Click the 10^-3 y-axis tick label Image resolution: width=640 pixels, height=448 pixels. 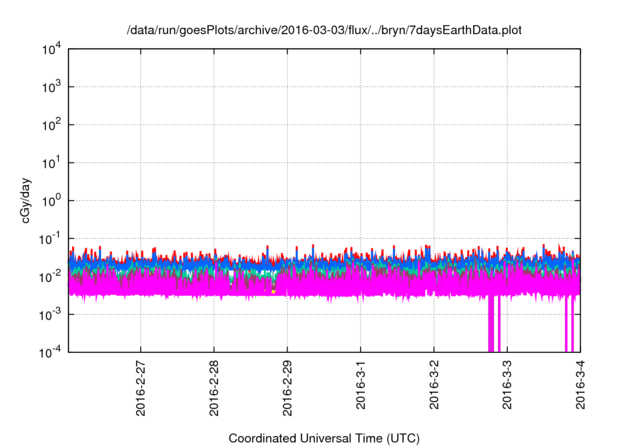click(x=50, y=315)
